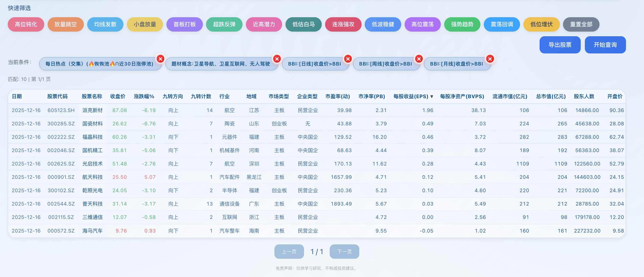Click the 导出股票 export button

(x=560, y=45)
